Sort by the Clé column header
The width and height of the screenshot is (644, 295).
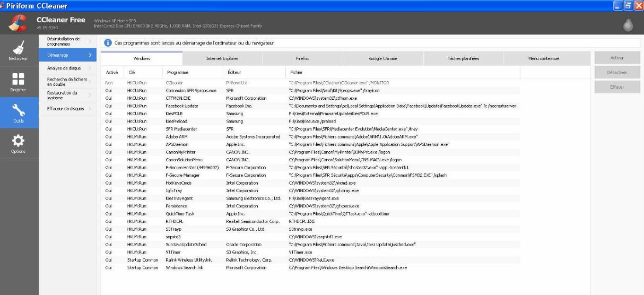pos(143,72)
